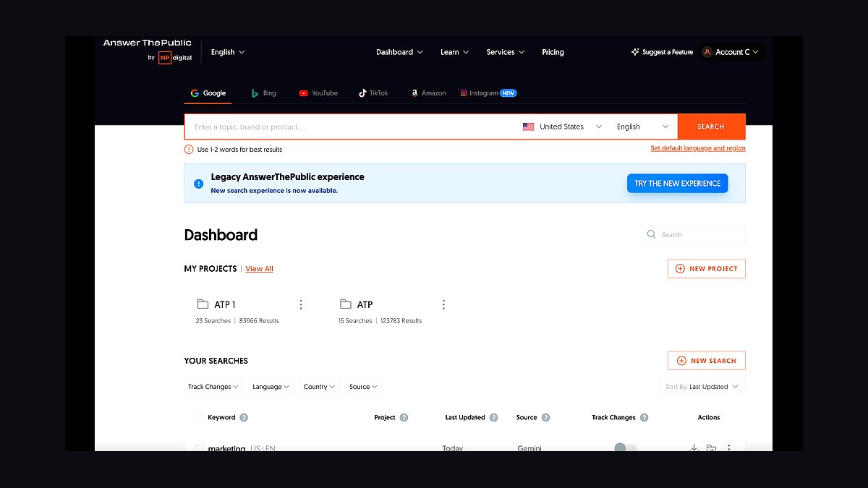This screenshot has width=868, height=488.
Task: Toggle Track Changes for marketing search
Action: point(625,448)
